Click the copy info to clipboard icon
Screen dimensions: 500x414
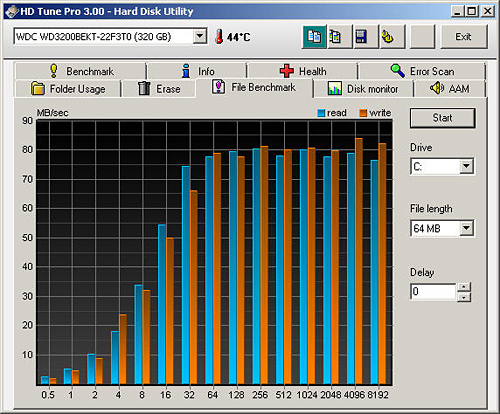[x=314, y=37]
